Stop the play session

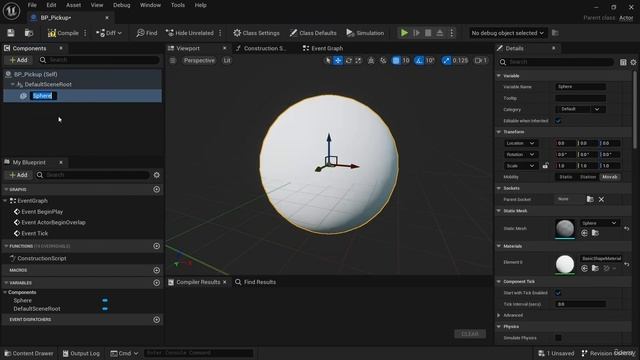tap(428, 33)
